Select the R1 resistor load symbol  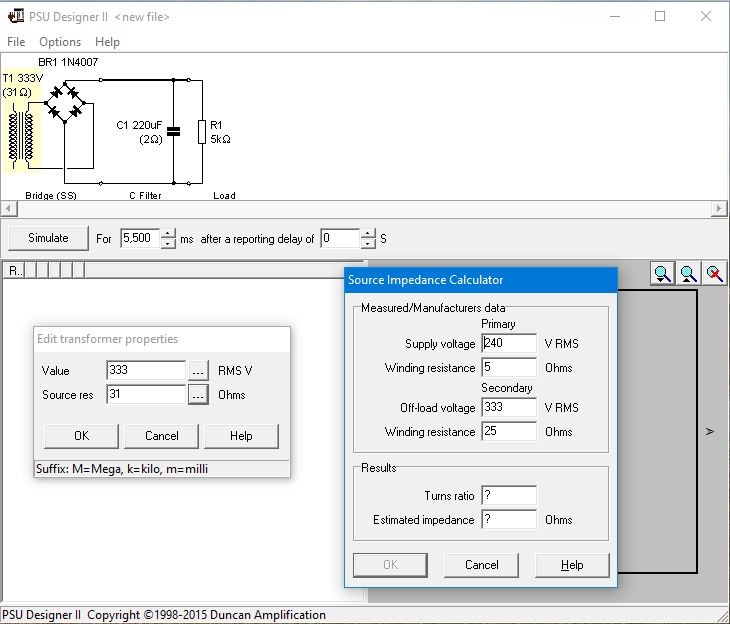[x=202, y=132]
